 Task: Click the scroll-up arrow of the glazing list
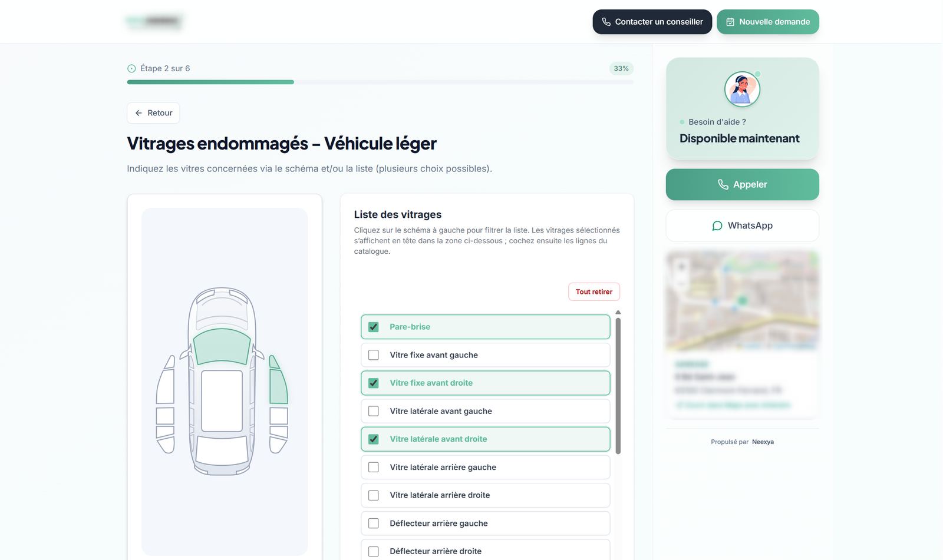point(618,312)
